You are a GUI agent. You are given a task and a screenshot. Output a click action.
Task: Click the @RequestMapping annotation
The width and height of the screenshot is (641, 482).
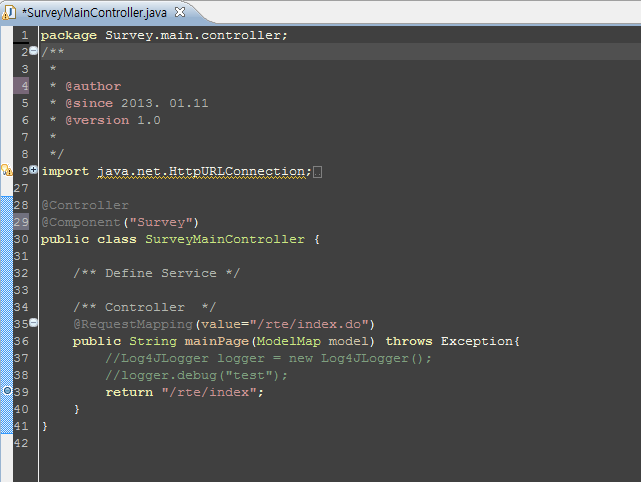tap(133, 324)
